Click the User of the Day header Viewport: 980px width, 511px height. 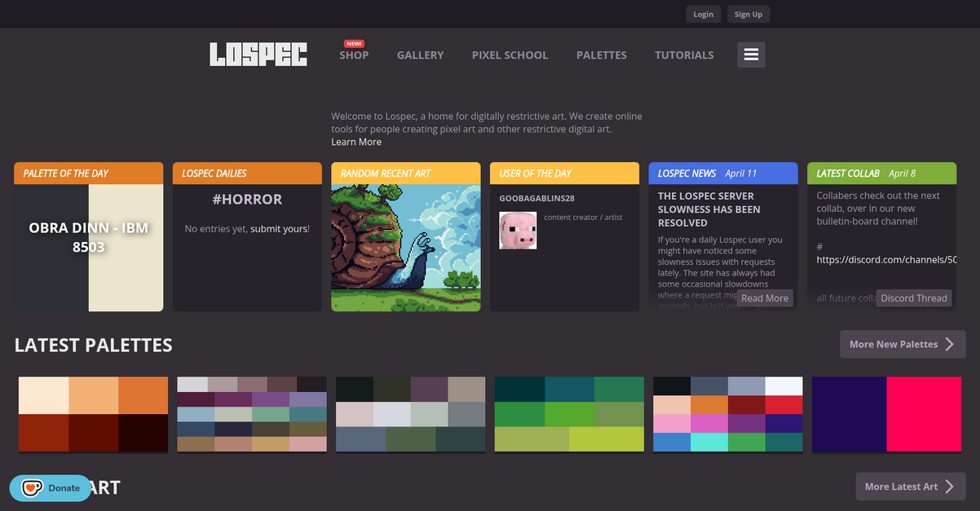pyautogui.click(x=564, y=173)
